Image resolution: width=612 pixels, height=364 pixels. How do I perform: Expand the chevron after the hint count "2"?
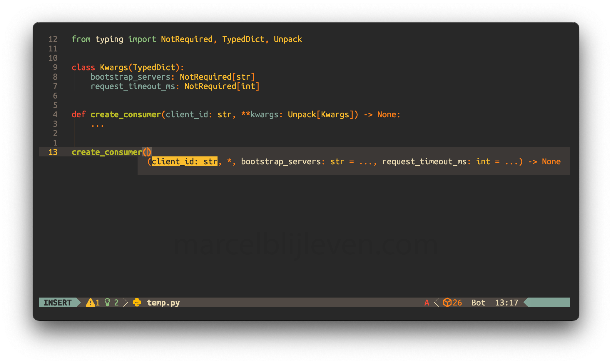point(125,302)
